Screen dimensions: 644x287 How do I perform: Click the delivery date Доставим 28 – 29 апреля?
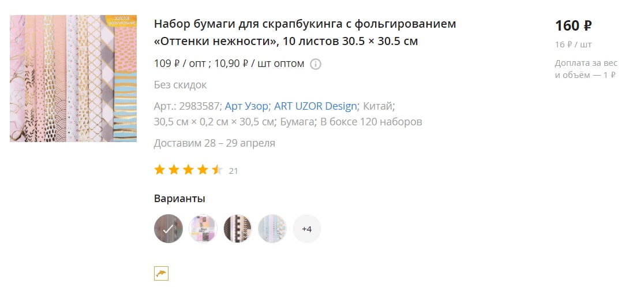click(215, 143)
